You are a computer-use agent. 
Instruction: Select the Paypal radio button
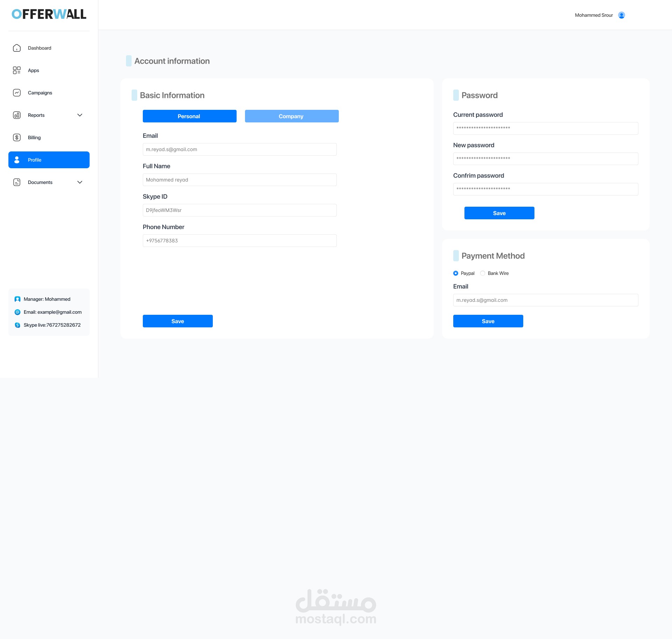[x=456, y=273]
